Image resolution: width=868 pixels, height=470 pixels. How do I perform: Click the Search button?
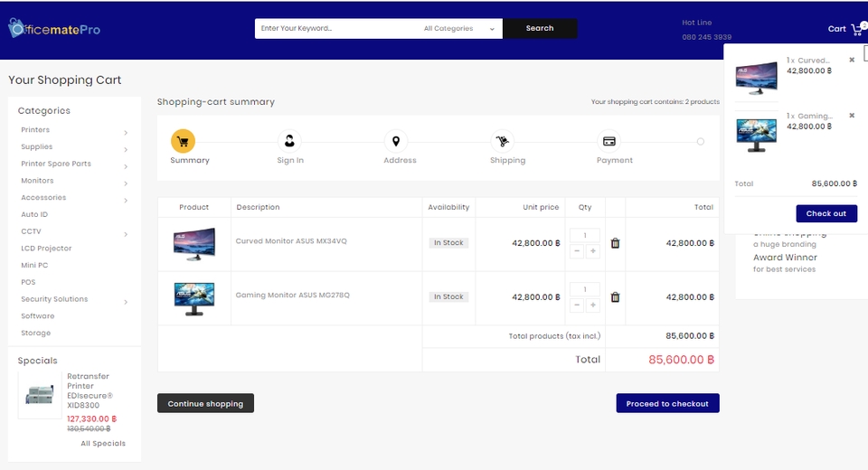(x=540, y=28)
